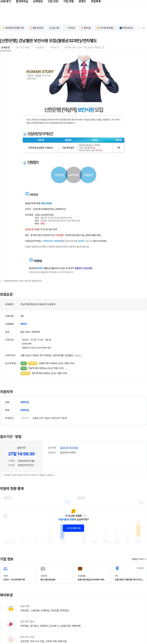This screenshot has width=147, height=644.
Task: Click the 모집부문및자격요건 location pin icon
Action: pos(25,134)
